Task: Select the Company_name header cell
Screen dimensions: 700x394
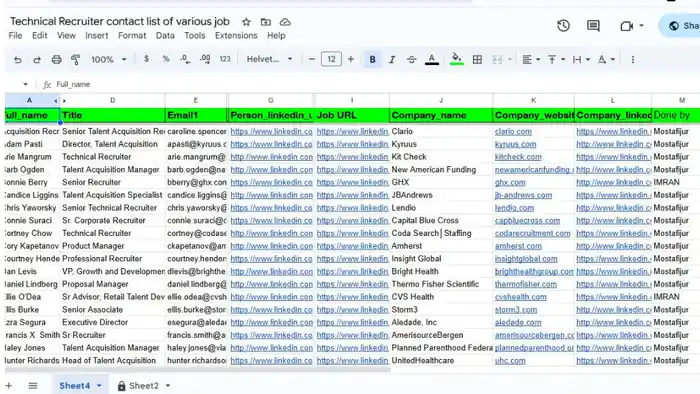Action: coord(441,116)
